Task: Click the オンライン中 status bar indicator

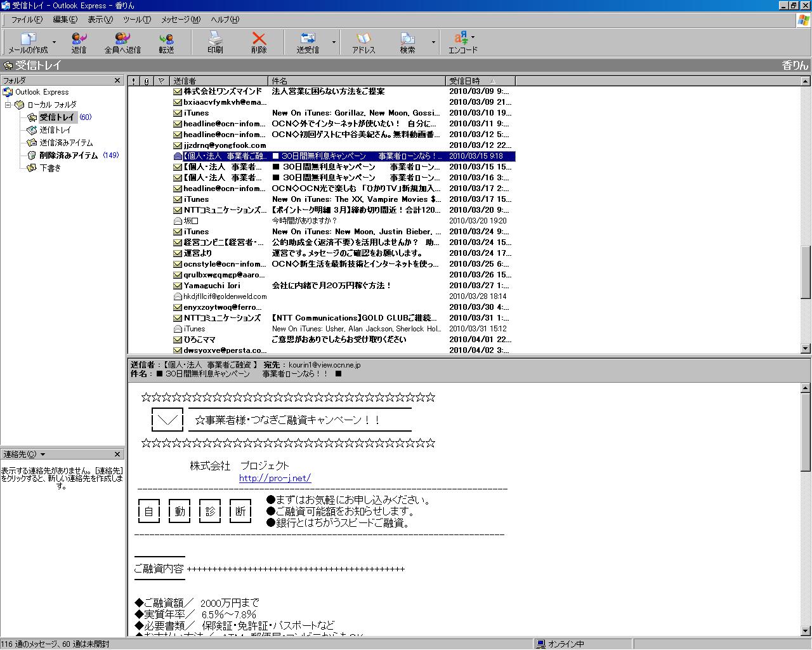Action: (x=561, y=644)
